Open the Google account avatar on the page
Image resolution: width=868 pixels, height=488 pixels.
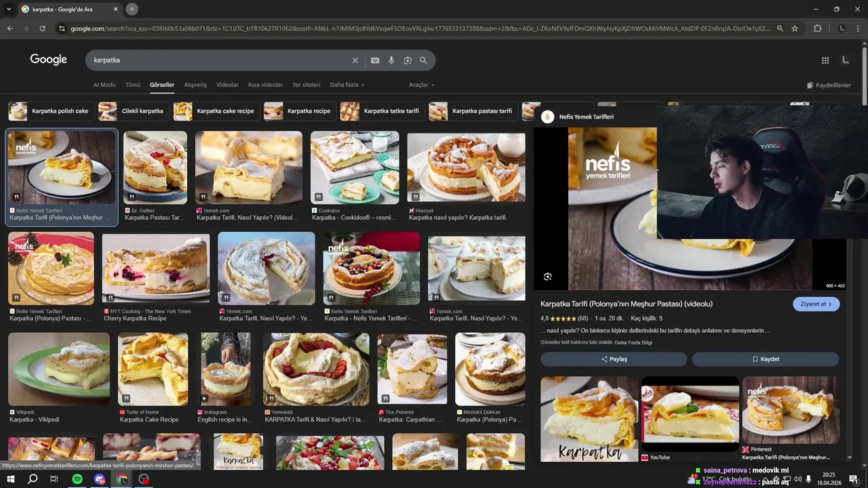(x=846, y=60)
